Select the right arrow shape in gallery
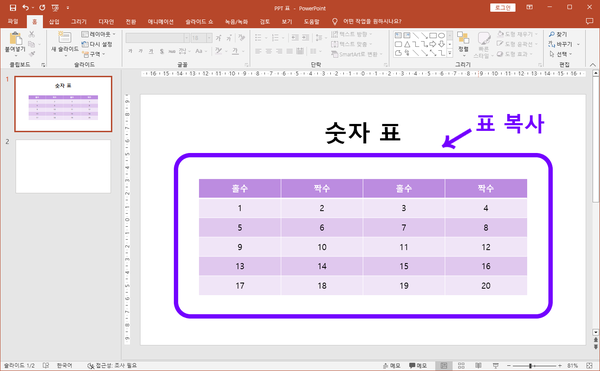Screen dimensions: 600x371 coord(432,44)
